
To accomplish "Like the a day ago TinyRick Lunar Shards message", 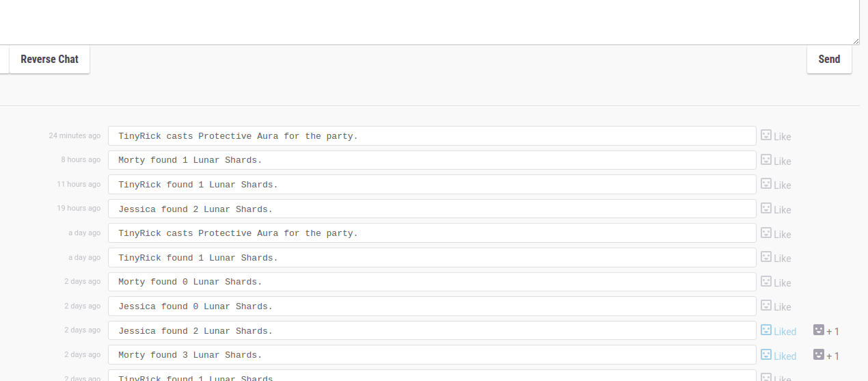I will 776,258.
